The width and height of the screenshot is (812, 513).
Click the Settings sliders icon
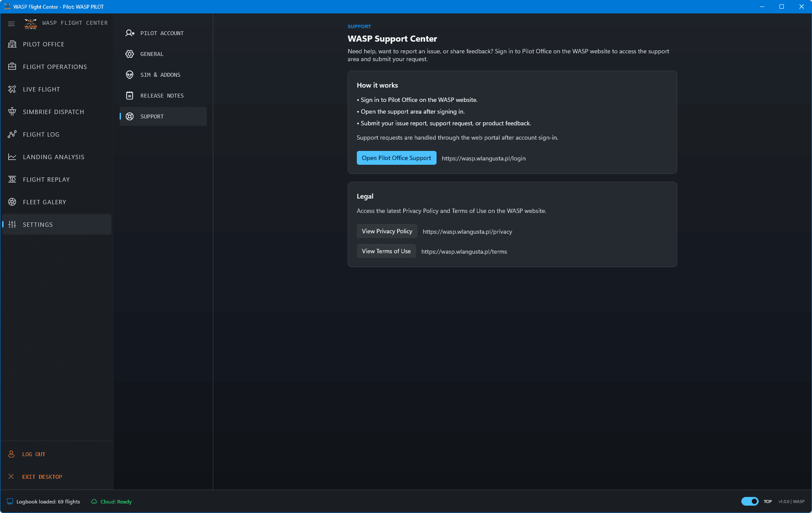click(12, 225)
